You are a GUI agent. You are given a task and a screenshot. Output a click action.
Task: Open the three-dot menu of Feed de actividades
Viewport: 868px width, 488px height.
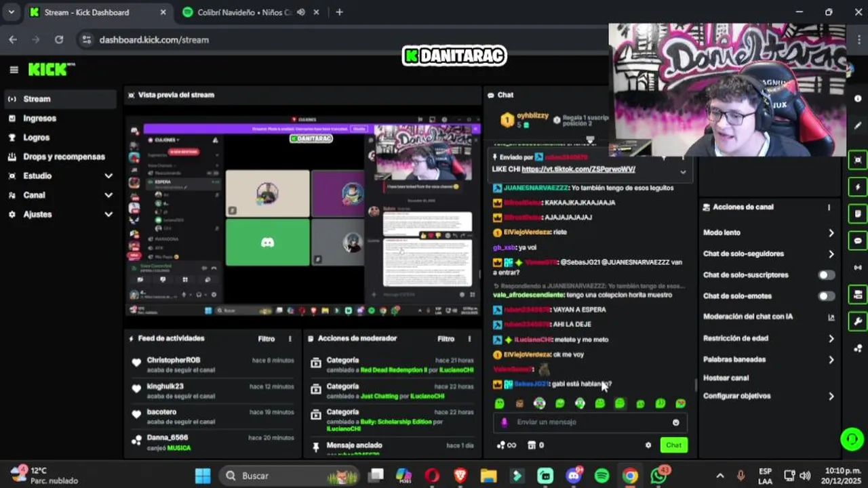(290, 339)
